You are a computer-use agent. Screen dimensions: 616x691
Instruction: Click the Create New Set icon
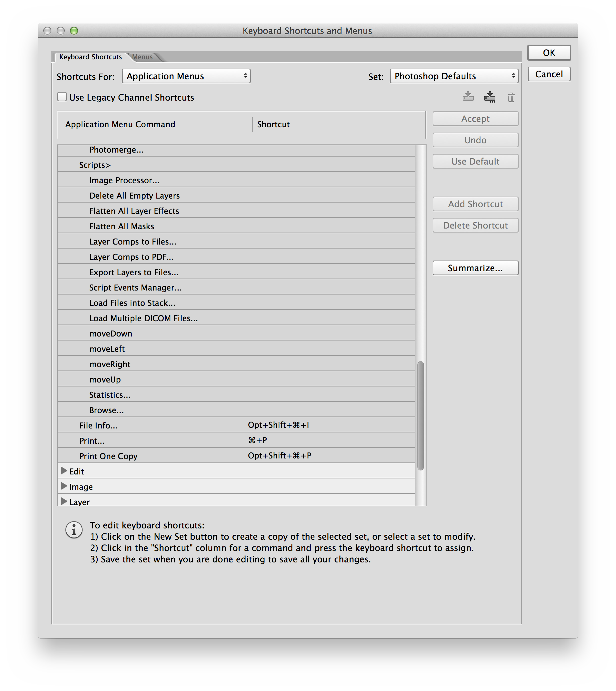click(x=489, y=97)
